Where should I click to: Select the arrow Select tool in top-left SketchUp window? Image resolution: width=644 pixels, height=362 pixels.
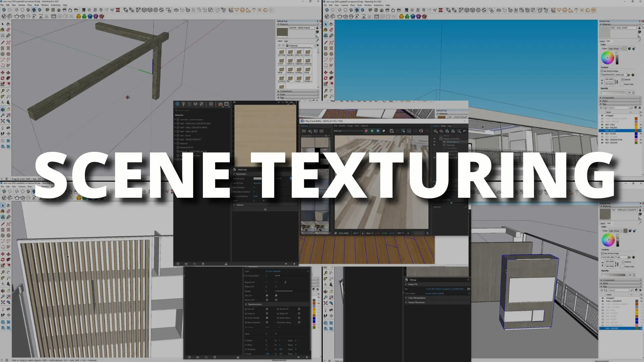pos(3,24)
